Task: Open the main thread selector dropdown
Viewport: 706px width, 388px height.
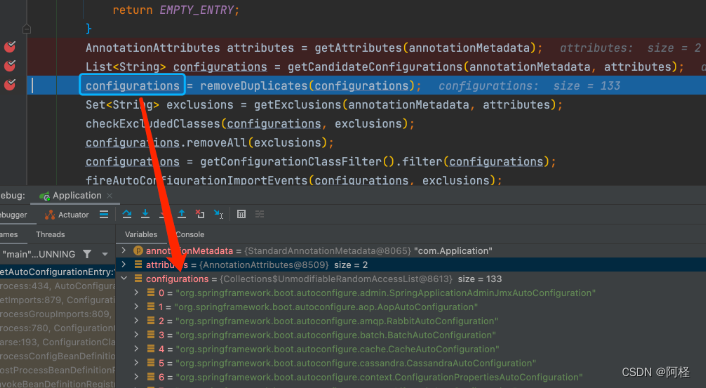Action: pyautogui.click(x=105, y=254)
